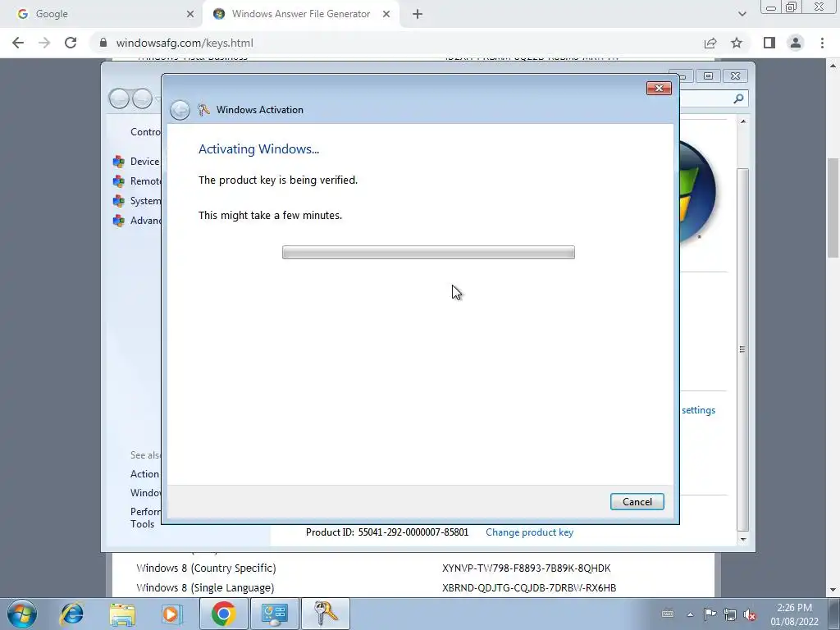Image resolution: width=840 pixels, height=630 pixels.
Task: Click the activation progress bar
Action: 428,253
